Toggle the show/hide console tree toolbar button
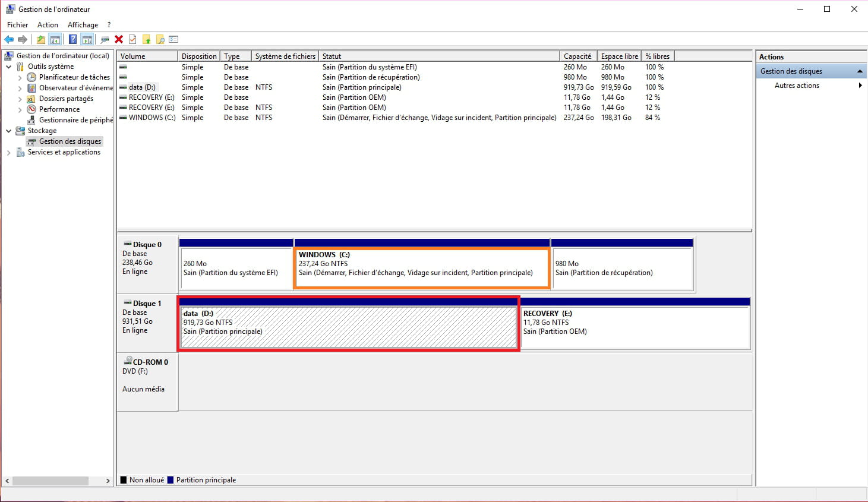Screen dimensions: 868x502 55,40
